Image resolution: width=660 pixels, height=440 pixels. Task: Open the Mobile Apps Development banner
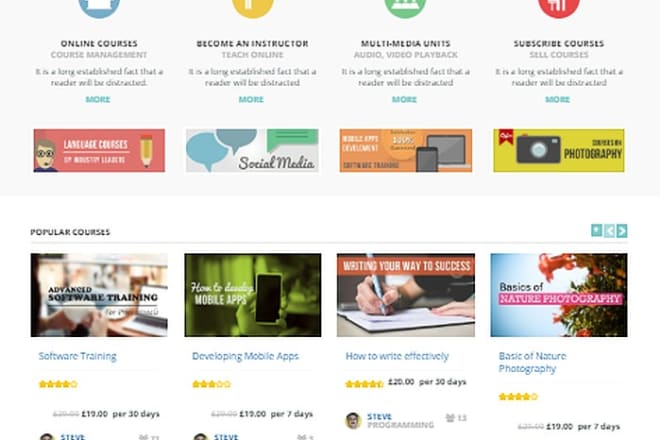point(406,150)
